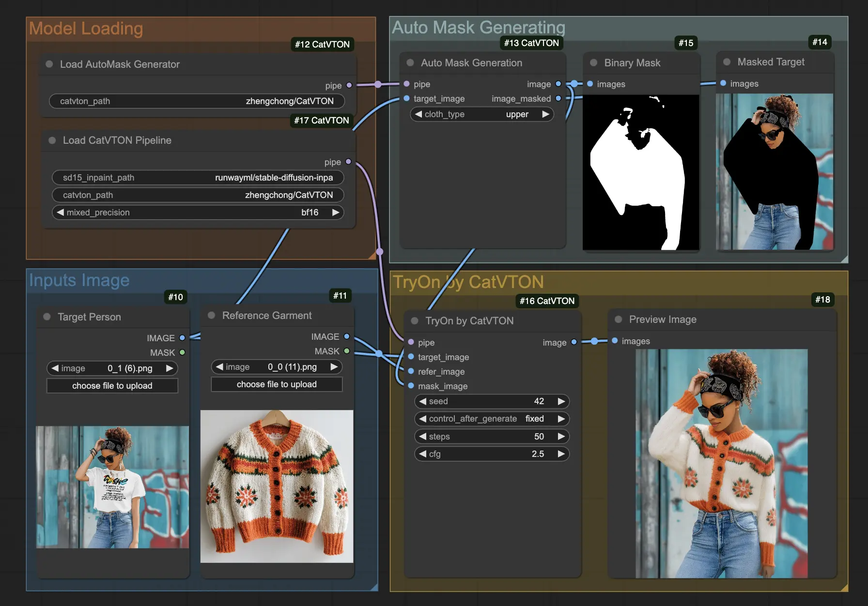Click next arrow on Reference Garment image selector
This screenshot has height=606, width=868.
tap(334, 367)
